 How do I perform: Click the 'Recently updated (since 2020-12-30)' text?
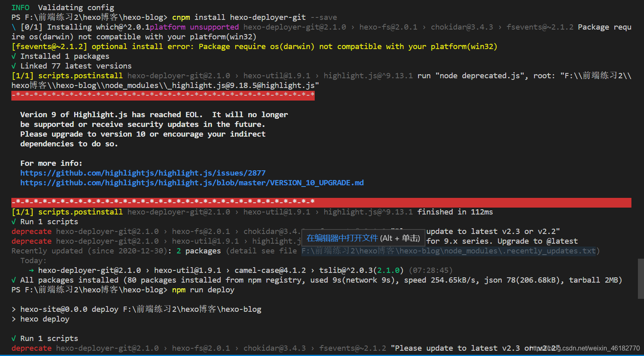[89, 251]
